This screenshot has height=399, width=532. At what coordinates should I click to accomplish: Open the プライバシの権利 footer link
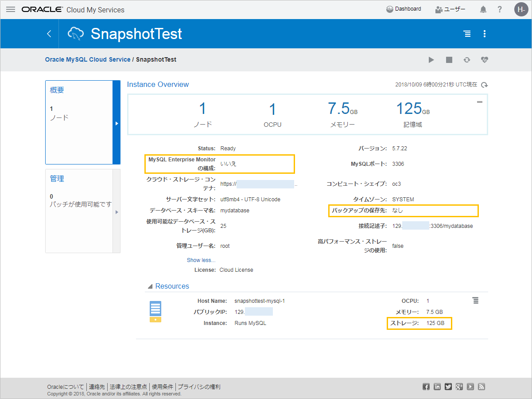point(199,387)
